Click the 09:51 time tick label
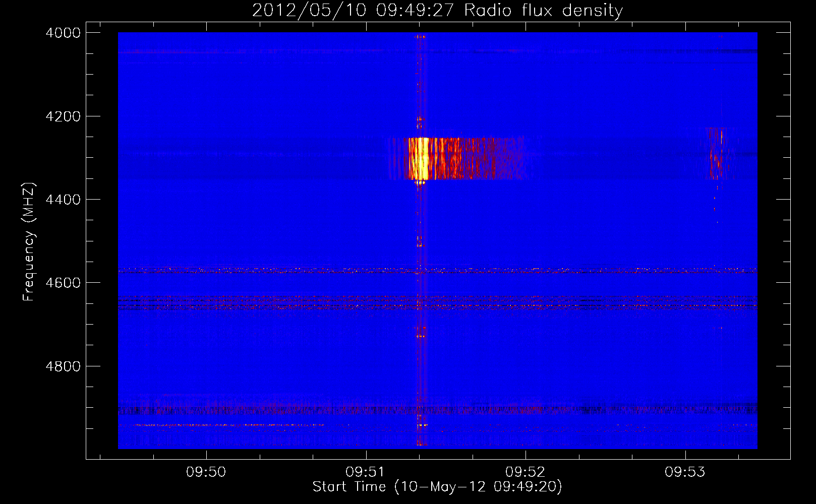 click(365, 472)
